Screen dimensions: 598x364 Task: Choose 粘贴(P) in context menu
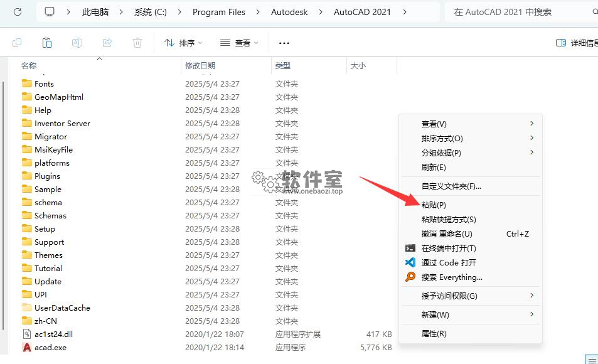pos(471,205)
